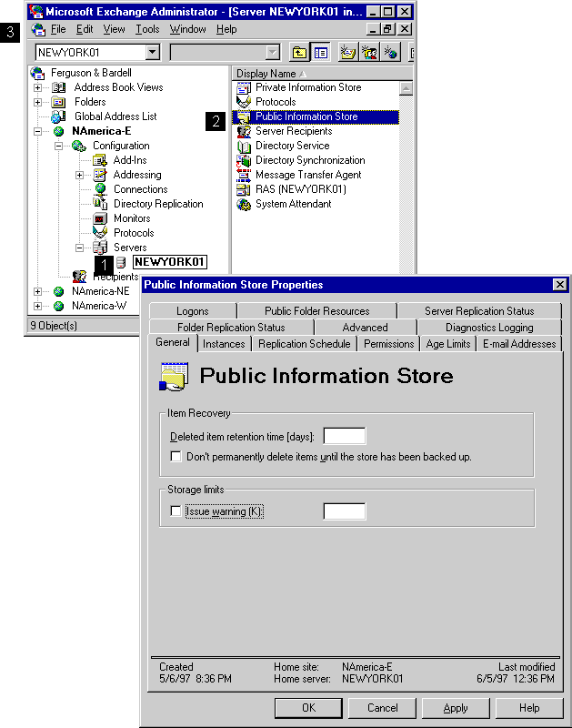
Task: Switch to the Replication Schedule tab
Action: (305, 344)
